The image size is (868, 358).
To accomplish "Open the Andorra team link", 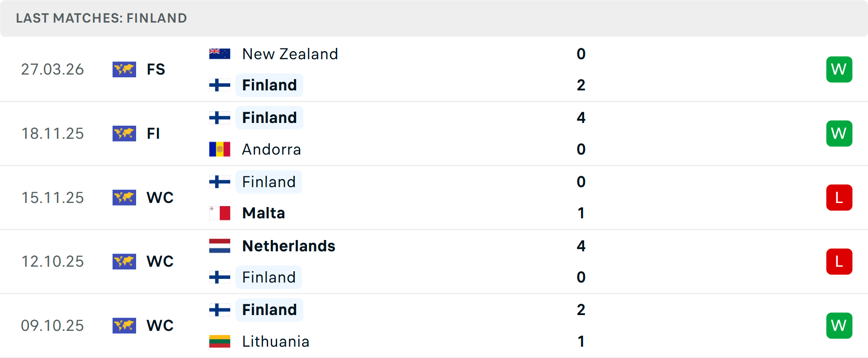I will (271, 149).
